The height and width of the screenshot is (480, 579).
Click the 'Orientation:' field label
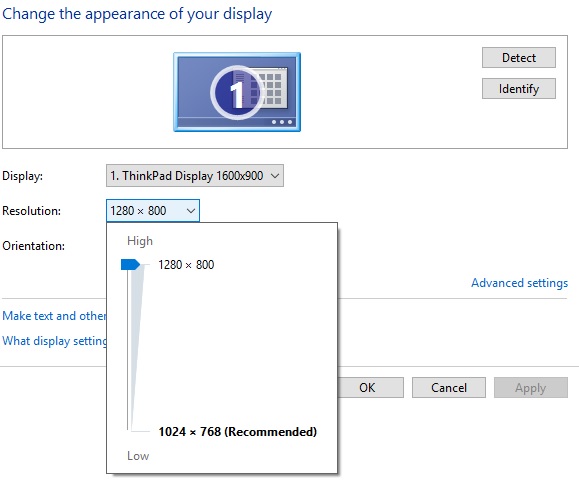pyautogui.click(x=33, y=246)
